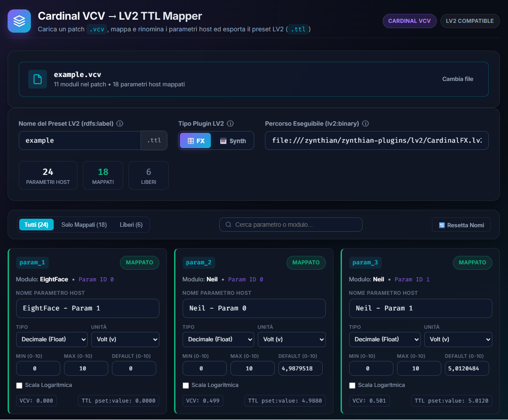
Task: Click the param_2 identifier tag
Action: pyautogui.click(x=199, y=263)
